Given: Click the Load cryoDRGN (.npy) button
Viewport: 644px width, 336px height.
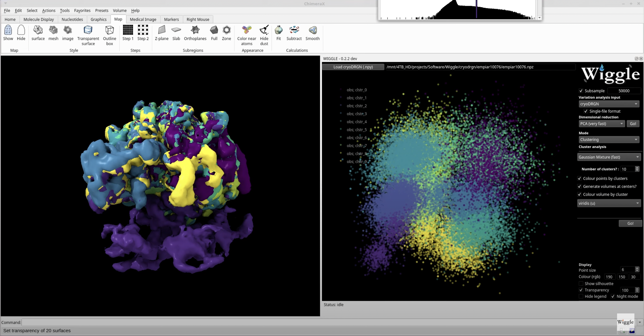Looking at the screenshot, I should (353, 67).
